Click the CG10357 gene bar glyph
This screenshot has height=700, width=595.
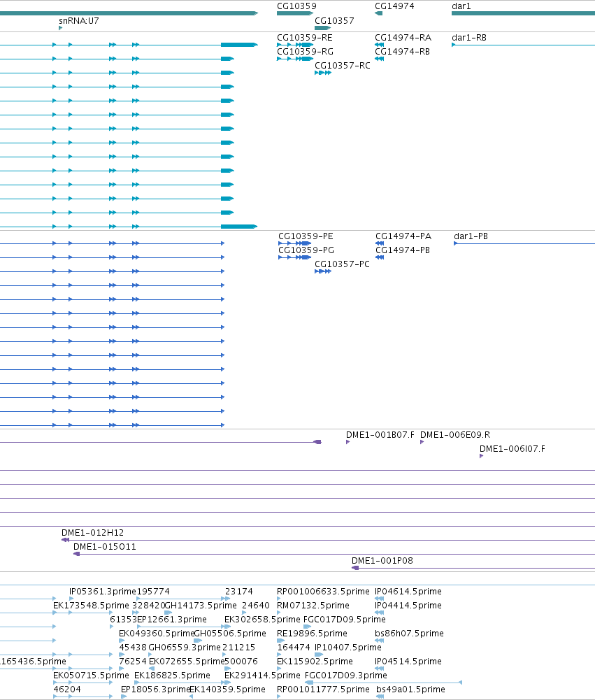pyautogui.click(x=322, y=28)
